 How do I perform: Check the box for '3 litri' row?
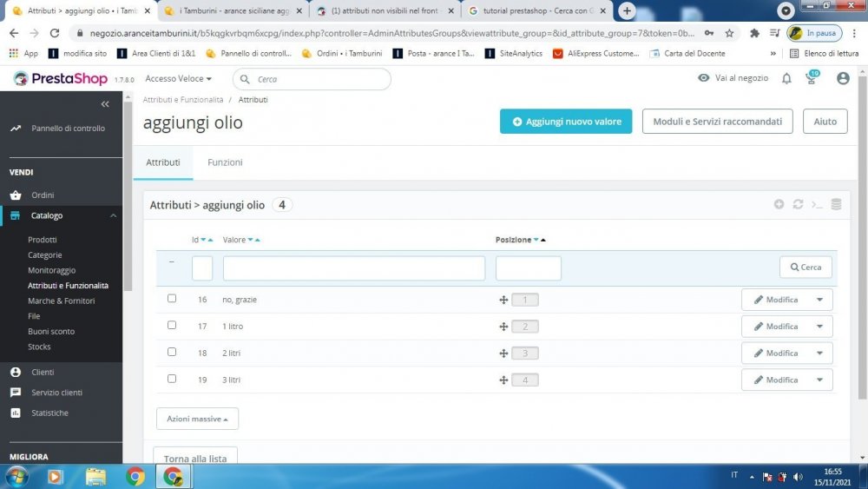click(172, 379)
